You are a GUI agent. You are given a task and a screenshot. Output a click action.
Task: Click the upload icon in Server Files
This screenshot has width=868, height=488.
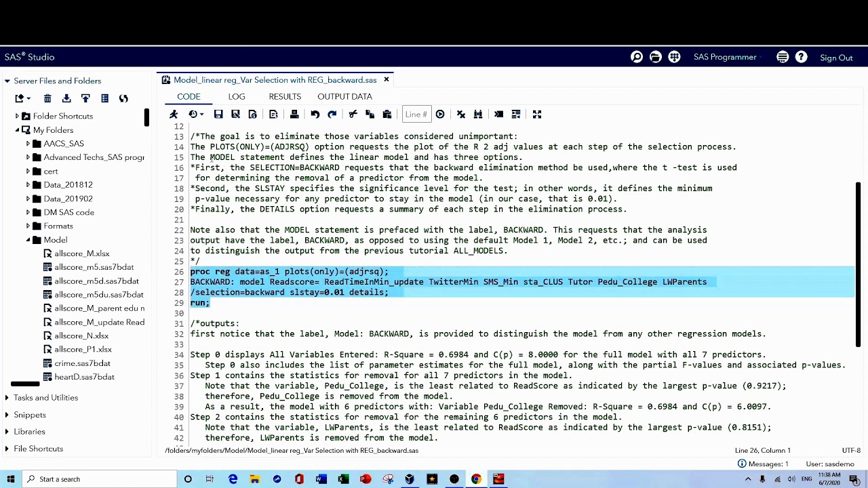click(85, 99)
